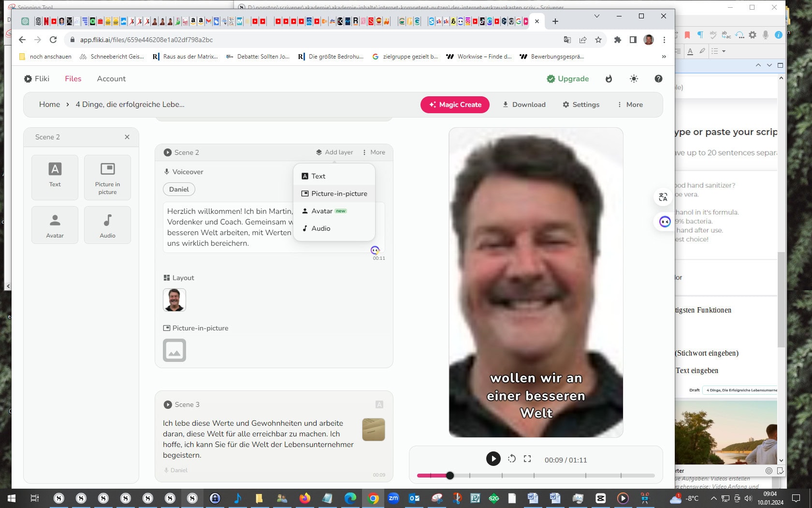
Task: Open project Settings with the gear icon
Action: coord(580,105)
